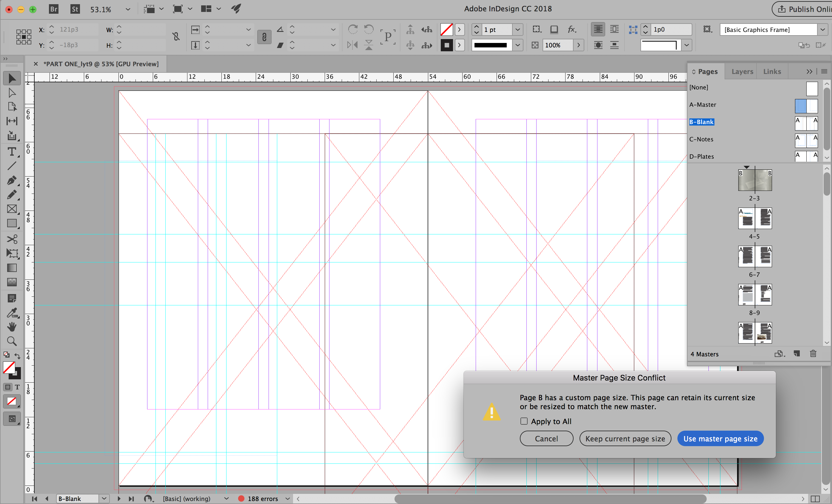The height and width of the screenshot is (504, 832).
Task: Click Keep current page size
Action: pos(625,439)
